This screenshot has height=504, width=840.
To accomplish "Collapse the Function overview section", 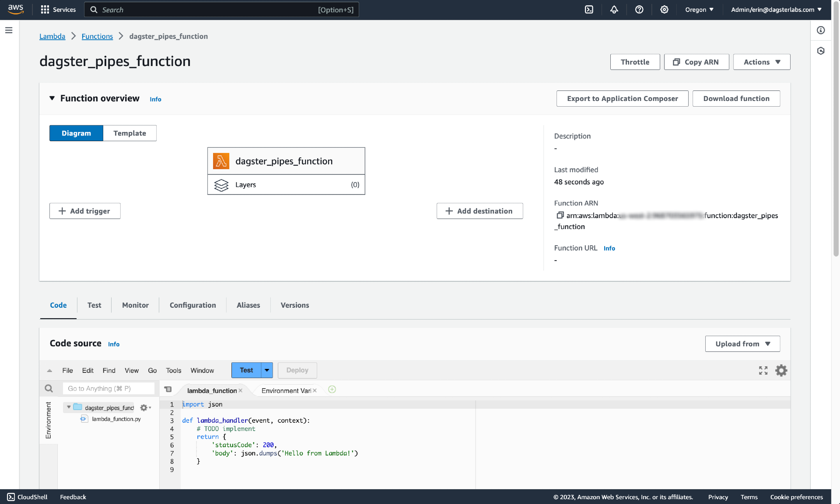I will pyautogui.click(x=52, y=98).
